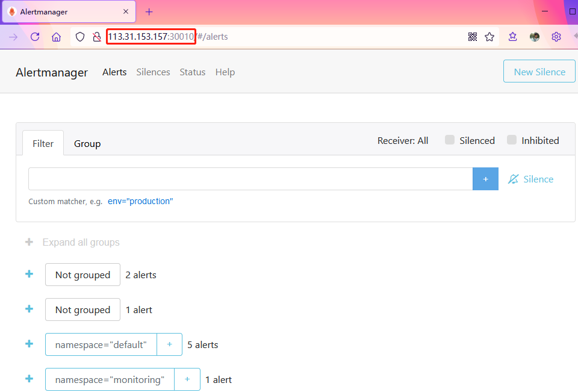Open the Silences navigation page
This screenshot has height=392, width=578.
click(153, 72)
